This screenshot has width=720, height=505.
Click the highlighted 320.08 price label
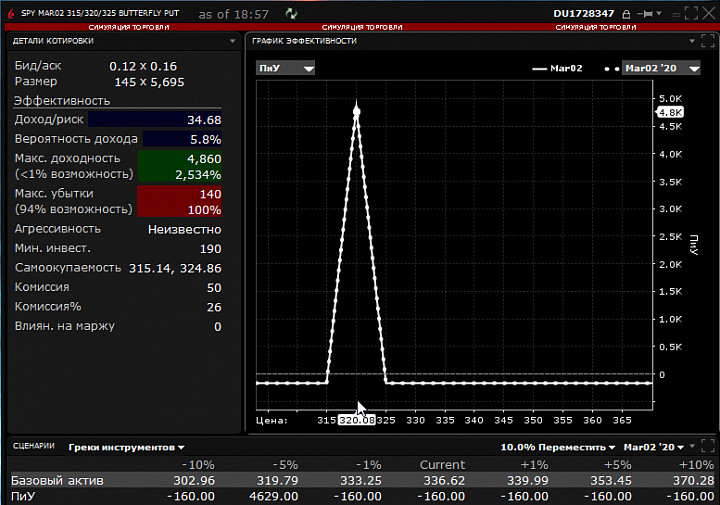(357, 420)
